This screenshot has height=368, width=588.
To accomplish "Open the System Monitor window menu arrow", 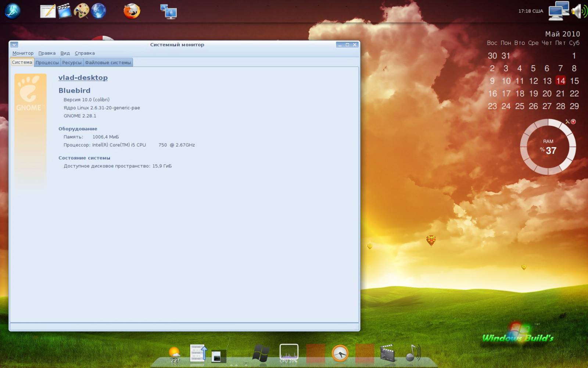I will 14,45.
